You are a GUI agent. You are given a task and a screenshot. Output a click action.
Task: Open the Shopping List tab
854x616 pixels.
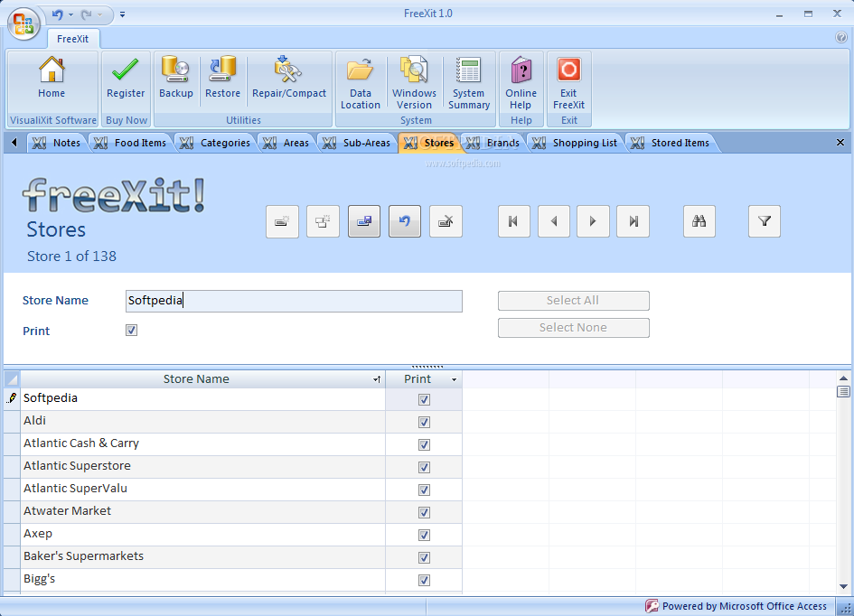[575, 143]
